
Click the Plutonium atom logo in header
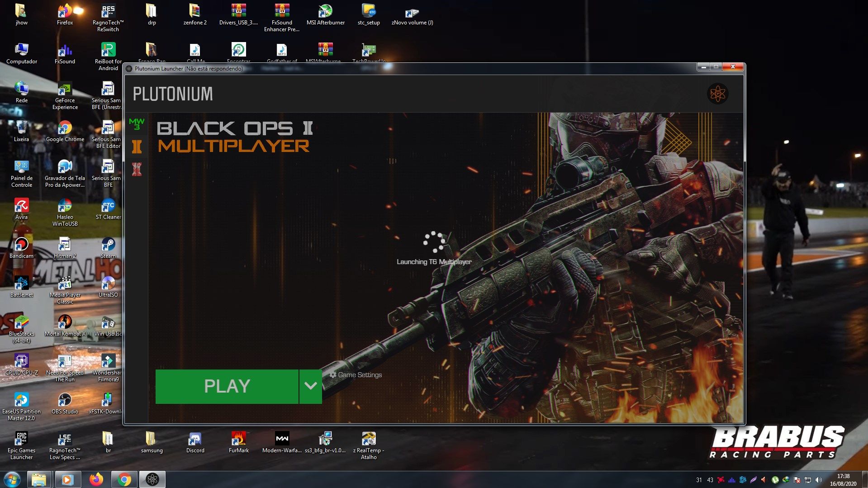coord(717,94)
